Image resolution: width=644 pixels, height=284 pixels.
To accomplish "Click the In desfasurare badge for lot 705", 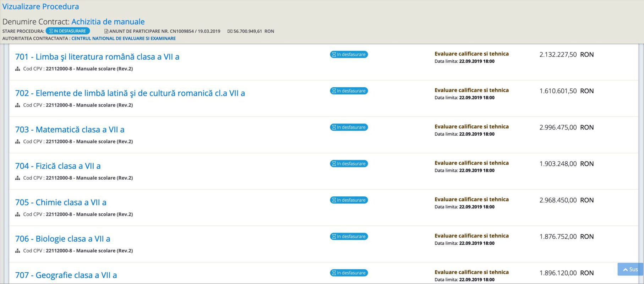I will pyautogui.click(x=349, y=200).
